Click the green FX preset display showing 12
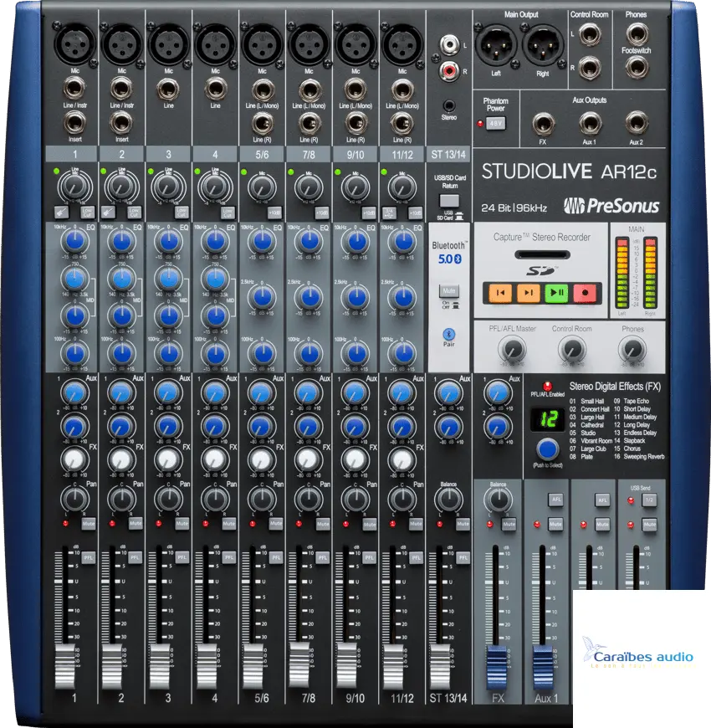This screenshot has height=728, width=711. 548,419
